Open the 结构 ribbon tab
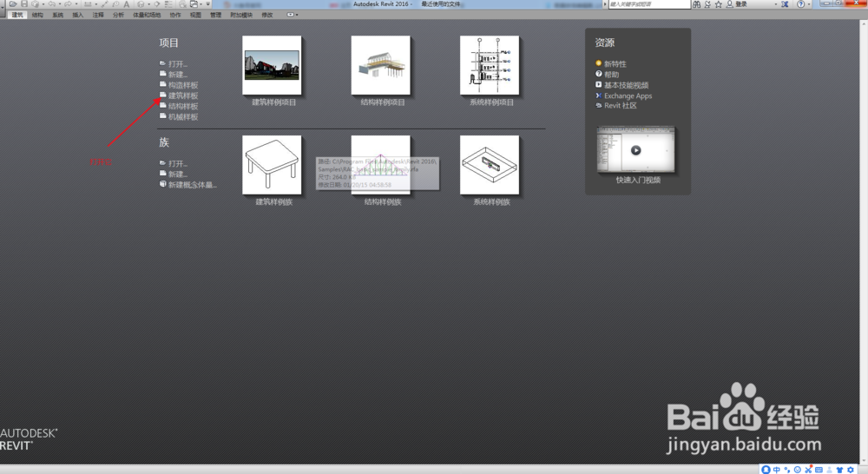The image size is (868, 474). click(x=37, y=15)
